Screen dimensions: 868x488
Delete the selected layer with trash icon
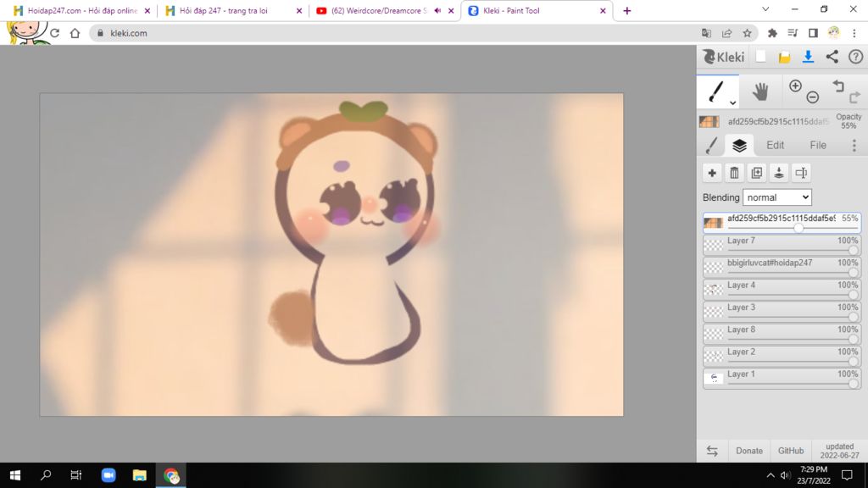click(x=734, y=173)
